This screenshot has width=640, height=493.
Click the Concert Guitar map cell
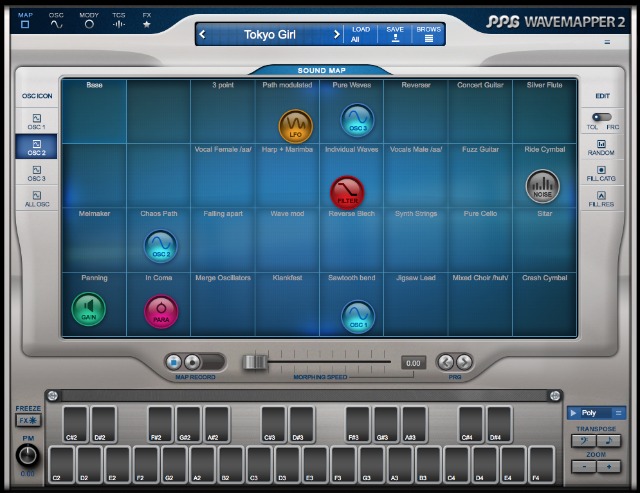click(480, 111)
